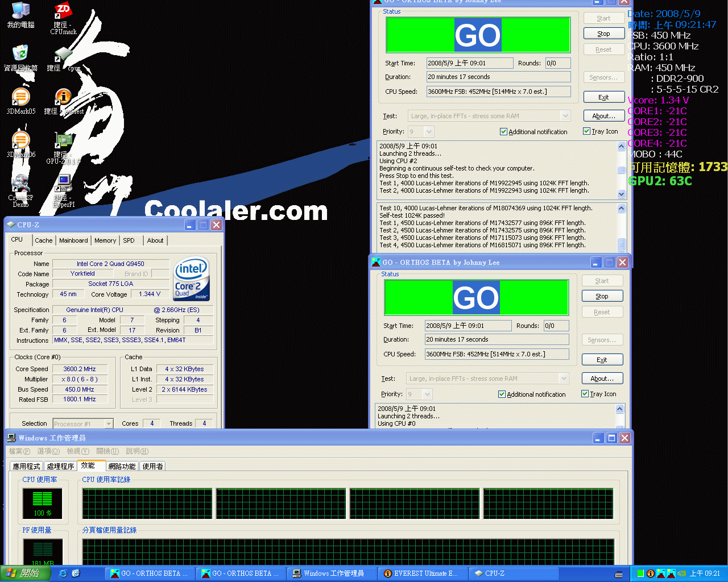Click the Core Speed value 3600.2 MHz
Image resolution: width=728 pixels, height=582 pixels.
click(80, 369)
